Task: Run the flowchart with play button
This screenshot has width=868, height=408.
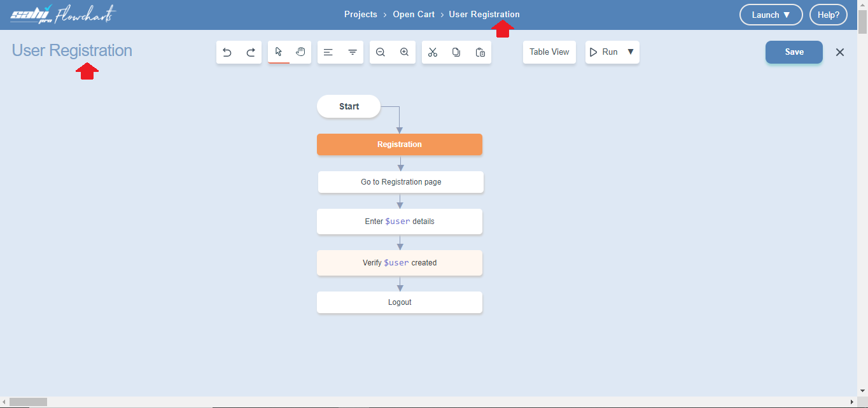Action: pos(603,52)
